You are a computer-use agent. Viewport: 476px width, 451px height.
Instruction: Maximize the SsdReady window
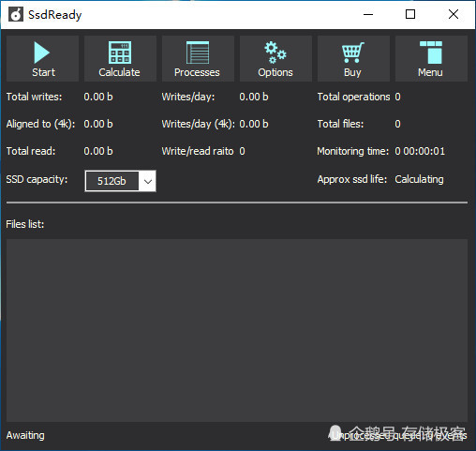(410, 14)
